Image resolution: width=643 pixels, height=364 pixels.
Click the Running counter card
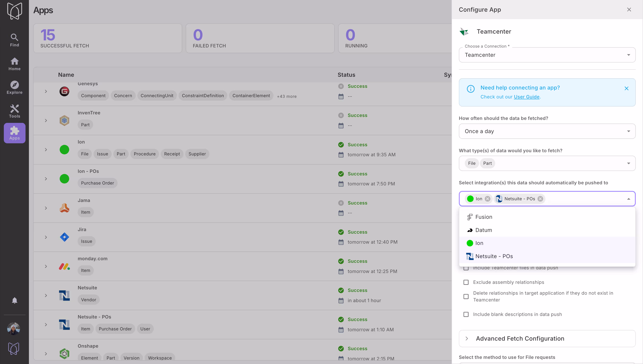coord(395,38)
